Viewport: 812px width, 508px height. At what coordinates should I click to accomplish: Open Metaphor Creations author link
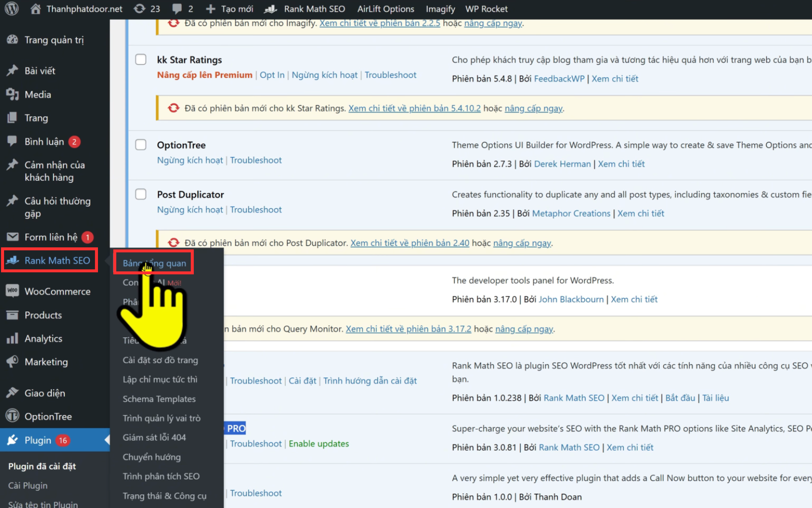pos(571,213)
